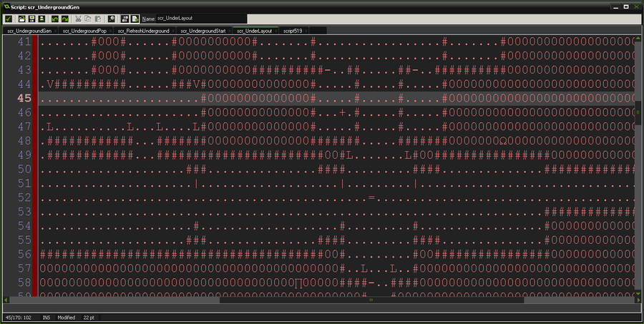Click the Π character on line 58

coord(298,283)
